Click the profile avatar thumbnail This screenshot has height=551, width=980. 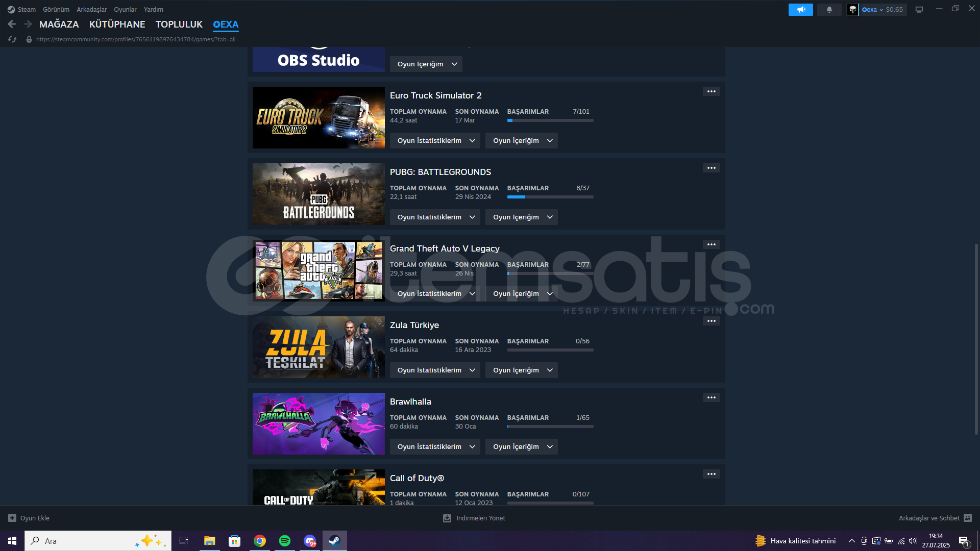coord(852,9)
